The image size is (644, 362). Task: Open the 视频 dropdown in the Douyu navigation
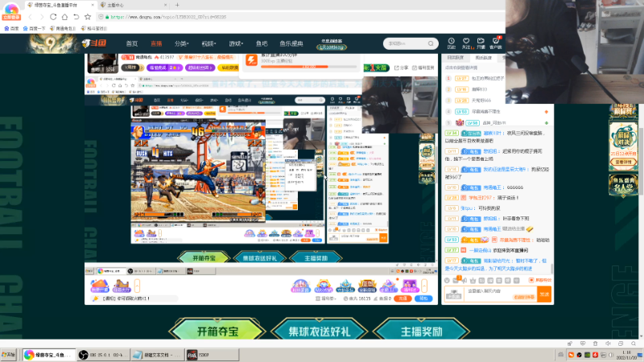pos(208,43)
